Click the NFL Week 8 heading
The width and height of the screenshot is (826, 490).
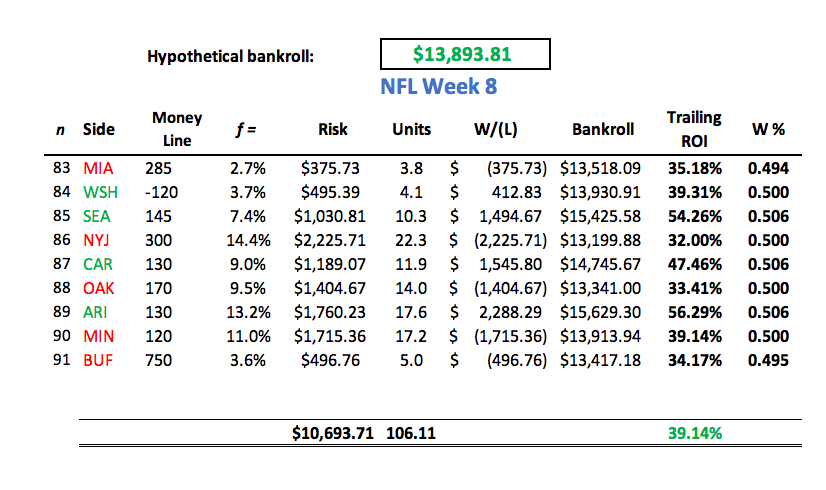[438, 86]
